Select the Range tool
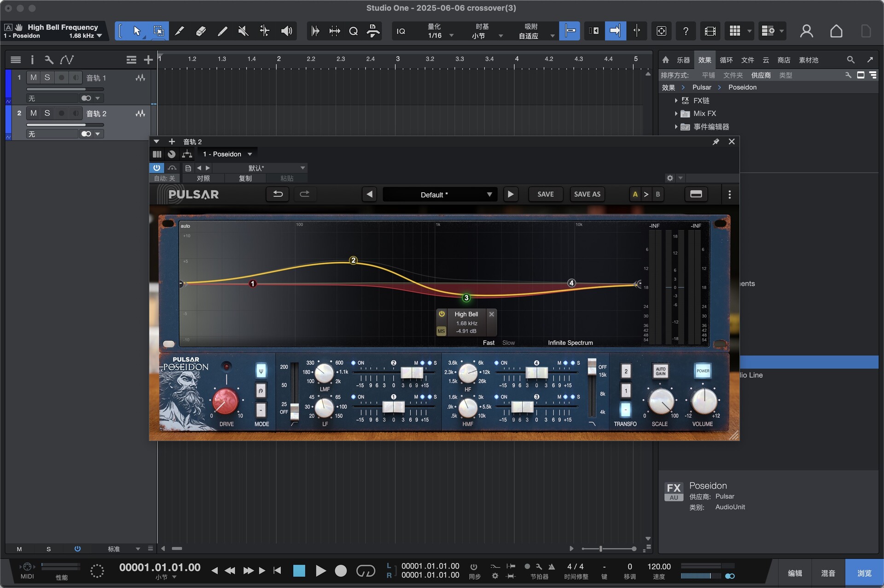Screen dimensions: 884x588 tap(158, 31)
